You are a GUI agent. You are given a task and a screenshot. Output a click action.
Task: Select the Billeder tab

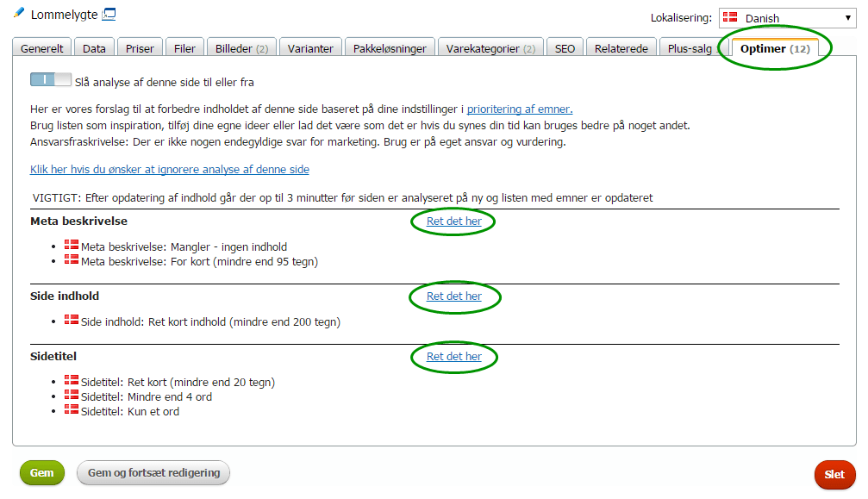pos(241,48)
